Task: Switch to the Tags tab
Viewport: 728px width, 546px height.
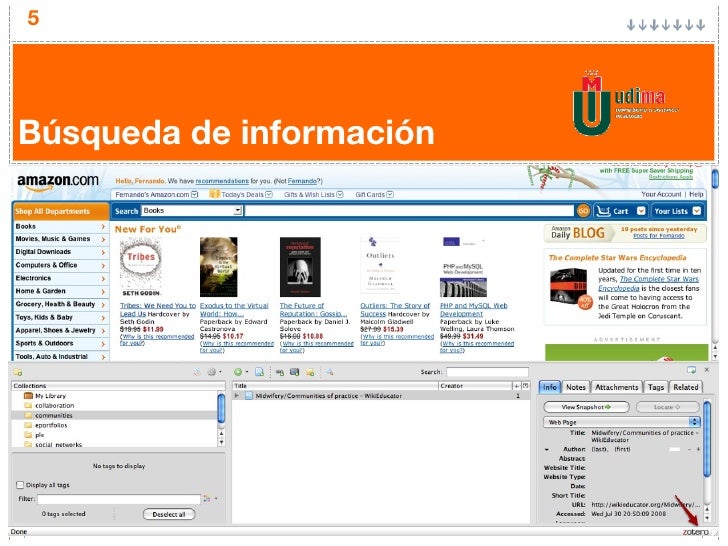Action: point(656,387)
